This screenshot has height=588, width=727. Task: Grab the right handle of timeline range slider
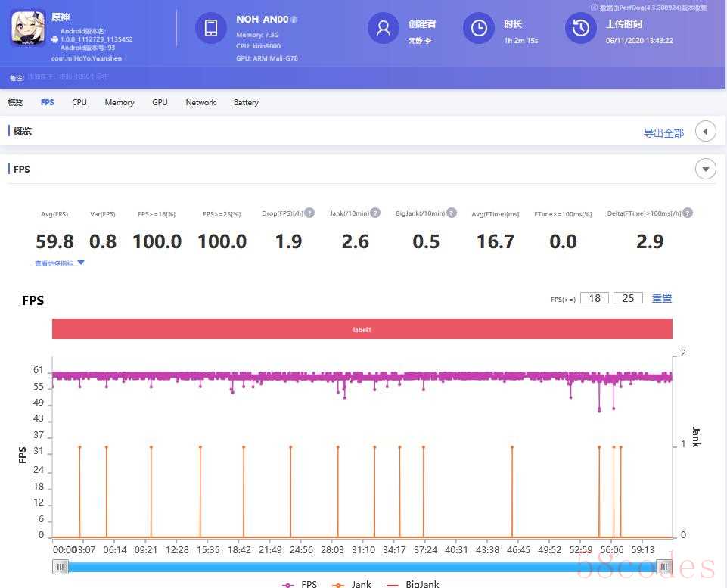[664, 567]
